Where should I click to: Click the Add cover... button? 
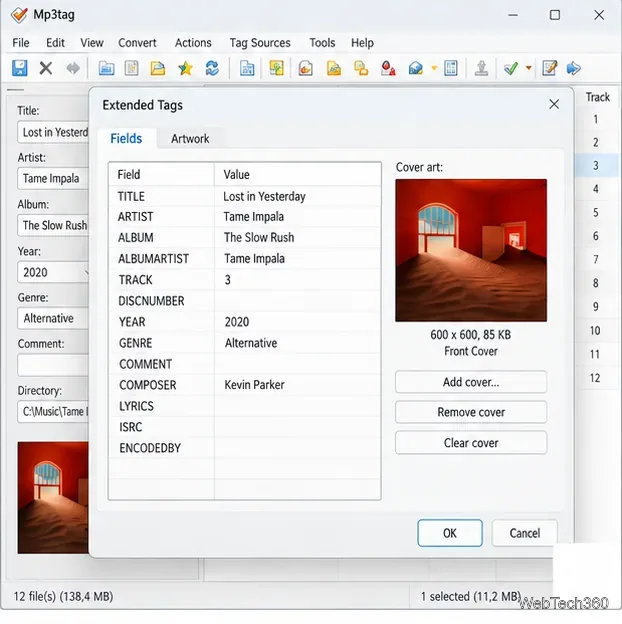(x=471, y=382)
